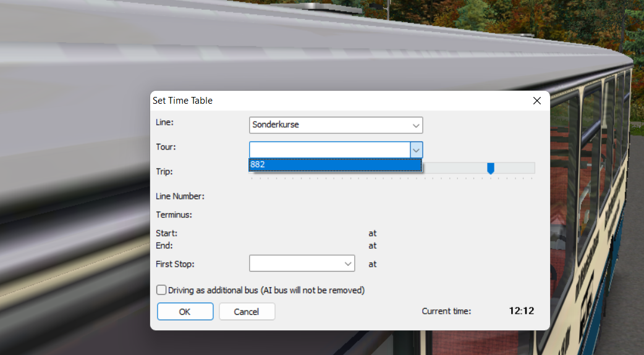Close the Set Time Table window

coord(537,101)
